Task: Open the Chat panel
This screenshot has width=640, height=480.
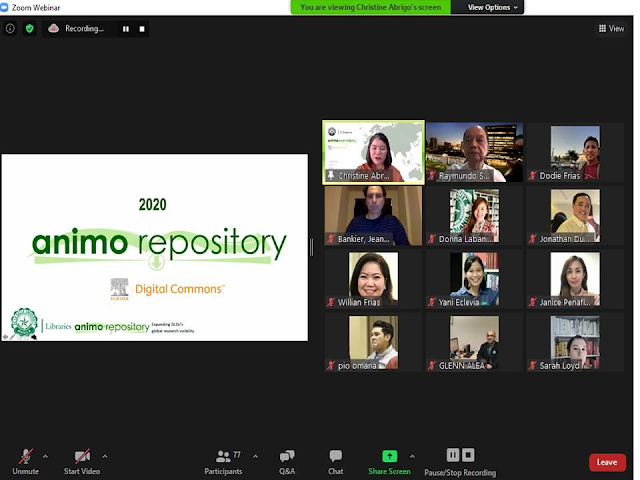Action: pos(336,461)
